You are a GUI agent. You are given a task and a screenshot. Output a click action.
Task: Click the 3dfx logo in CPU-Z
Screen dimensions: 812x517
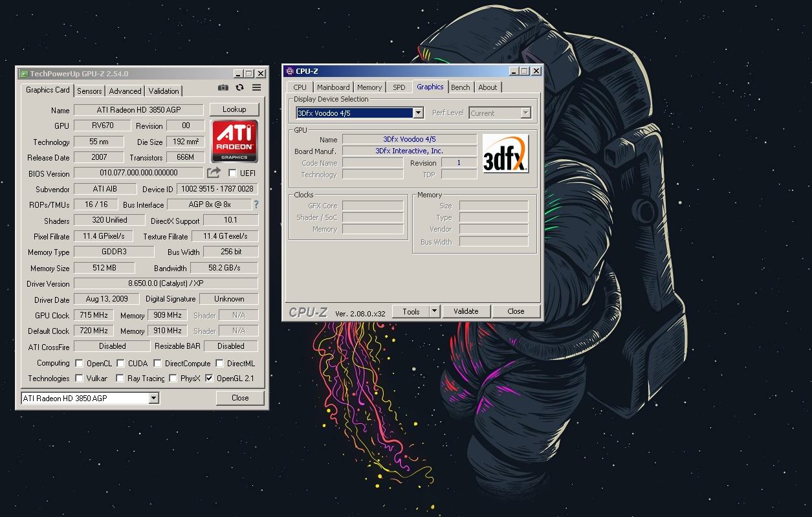506,153
